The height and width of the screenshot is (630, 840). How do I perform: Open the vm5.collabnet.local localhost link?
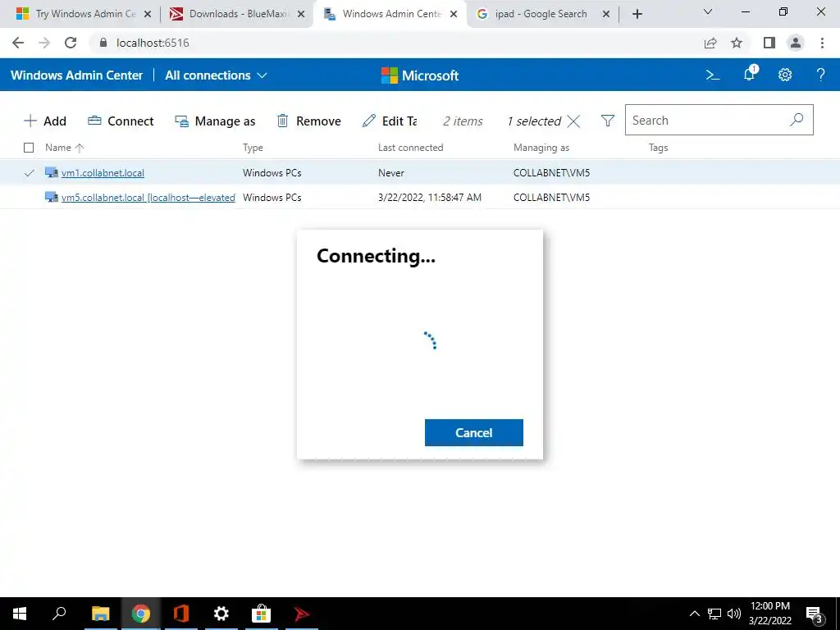(x=148, y=198)
